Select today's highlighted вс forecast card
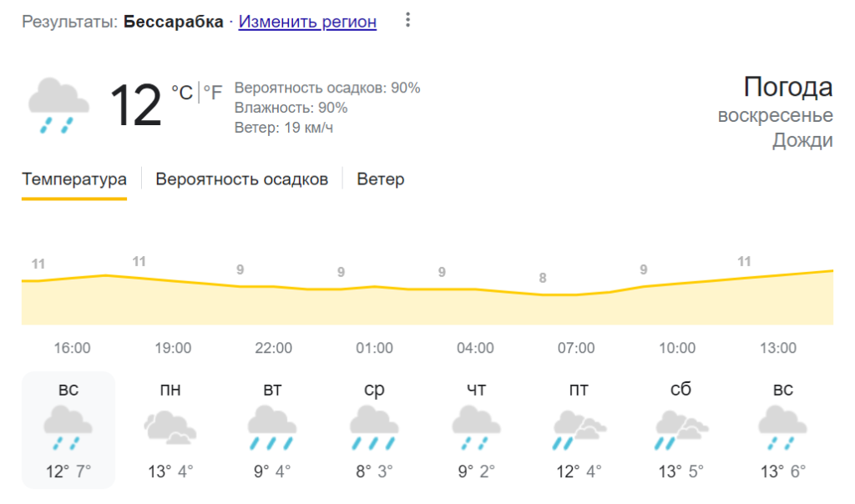Image resolution: width=855 pixels, height=504 pixels. [68, 430]
